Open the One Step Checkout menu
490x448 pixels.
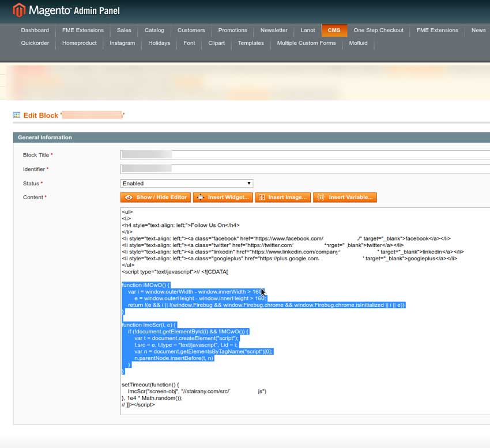click(x=378, y=30)
